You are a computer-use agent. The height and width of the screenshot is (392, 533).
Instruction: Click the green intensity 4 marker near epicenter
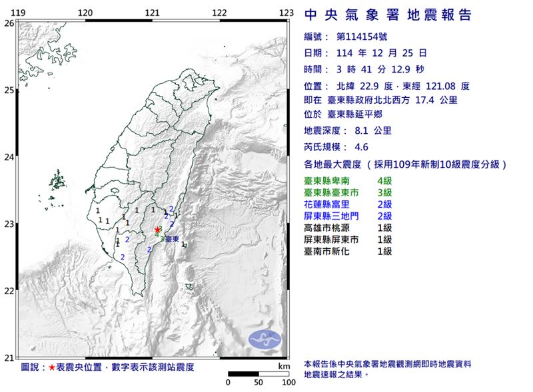point(157,235)
